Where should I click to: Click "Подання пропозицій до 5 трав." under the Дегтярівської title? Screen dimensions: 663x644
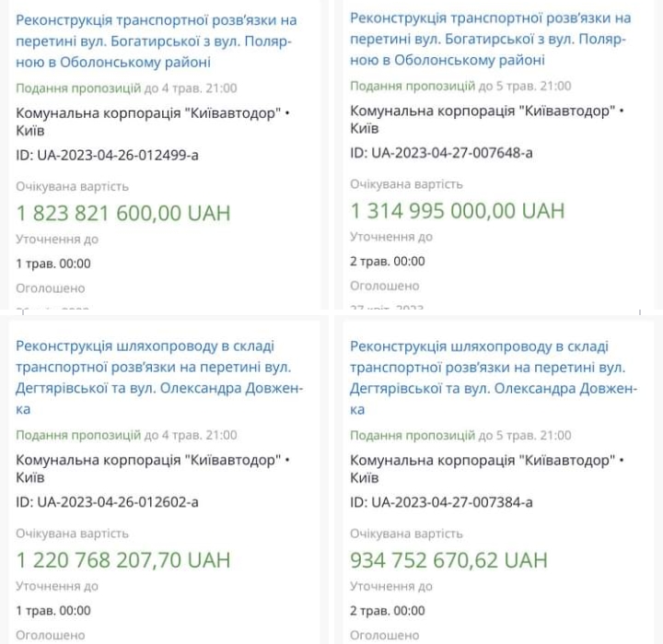tap(459, 435)
